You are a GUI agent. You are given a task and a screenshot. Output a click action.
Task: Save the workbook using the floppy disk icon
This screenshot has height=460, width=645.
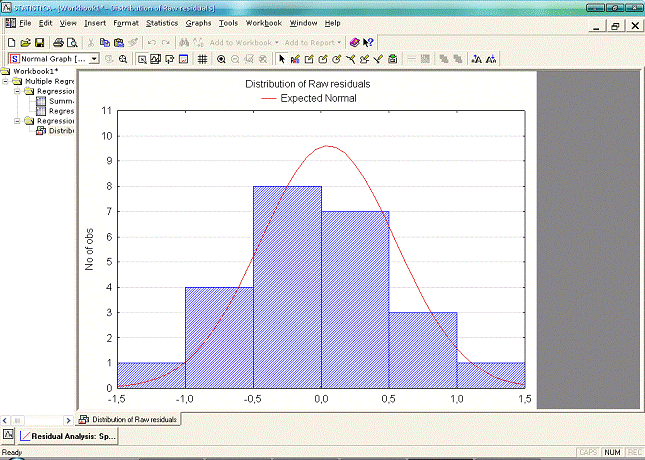tap(39, 43)
